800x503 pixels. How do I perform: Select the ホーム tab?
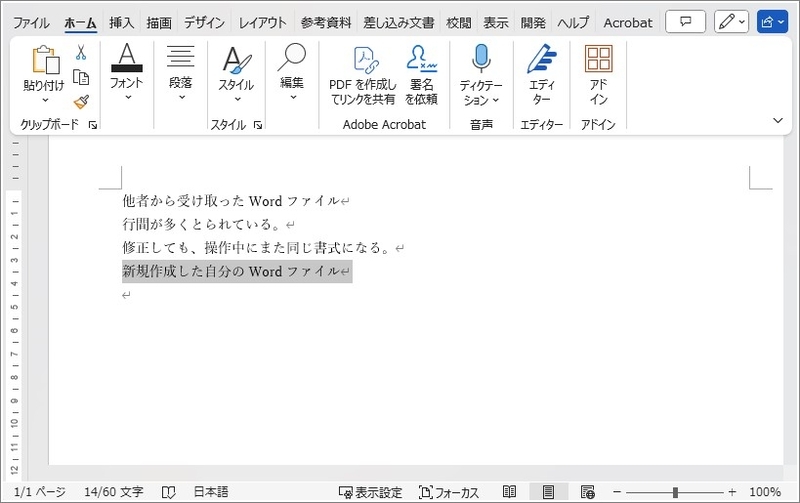[81, 22]
